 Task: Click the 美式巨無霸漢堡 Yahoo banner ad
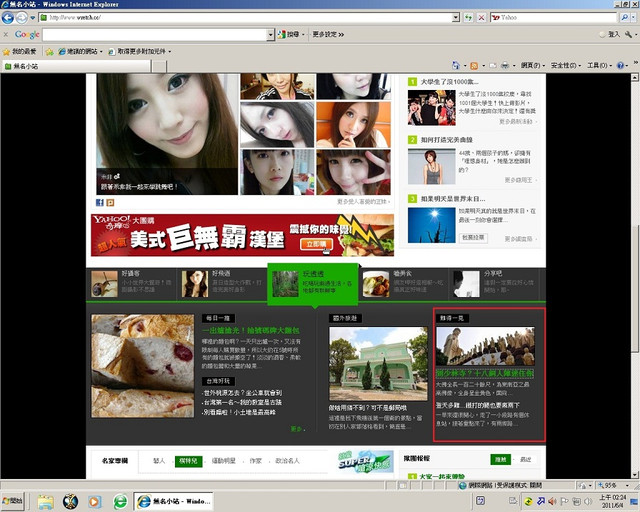click(242, 235)
